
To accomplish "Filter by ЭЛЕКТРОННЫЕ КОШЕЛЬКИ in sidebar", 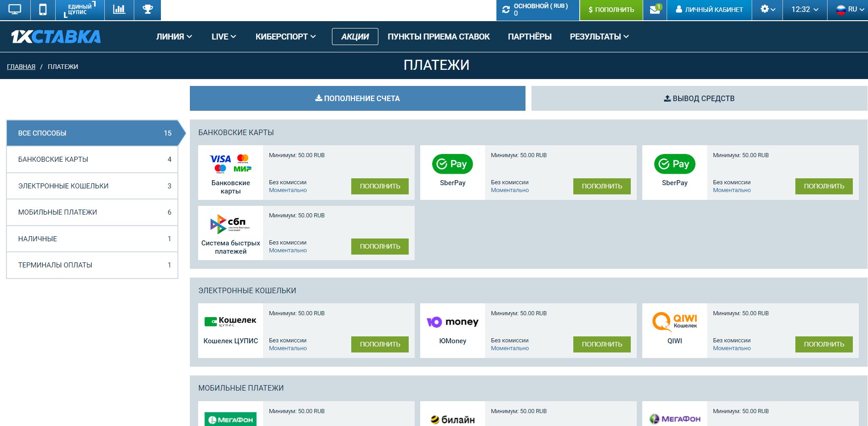I will (92, 186).
